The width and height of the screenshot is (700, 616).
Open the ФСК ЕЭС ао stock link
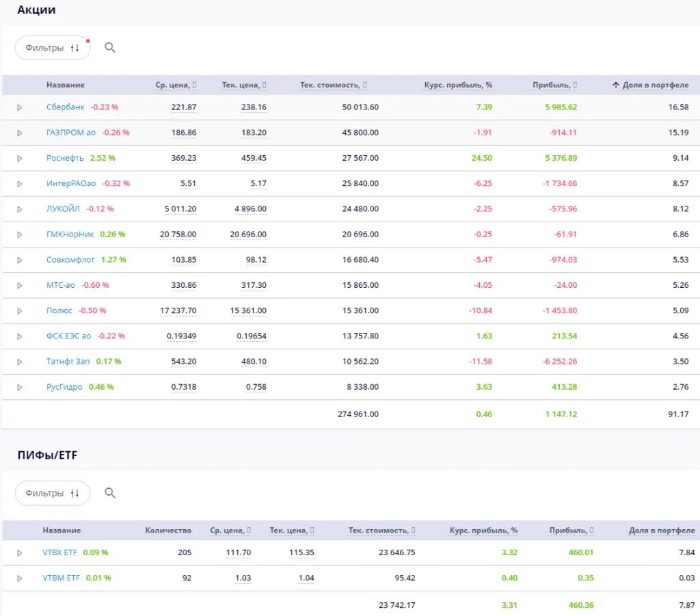click(x=69, y=336)
